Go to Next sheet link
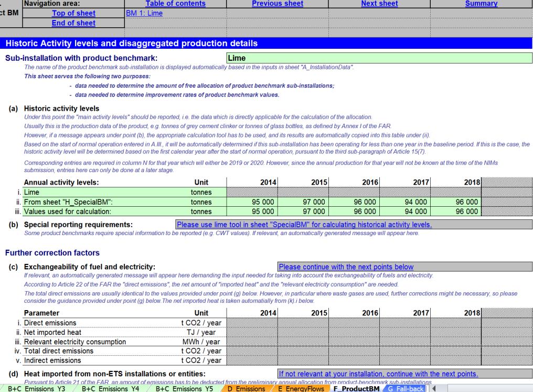Screen dimensions: 533x392 tap(379, 3)
